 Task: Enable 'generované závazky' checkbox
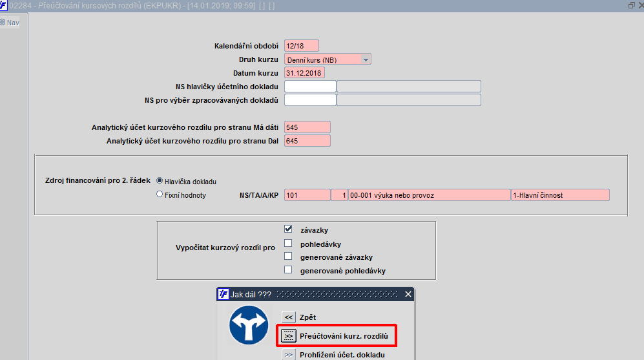(288, 257)
